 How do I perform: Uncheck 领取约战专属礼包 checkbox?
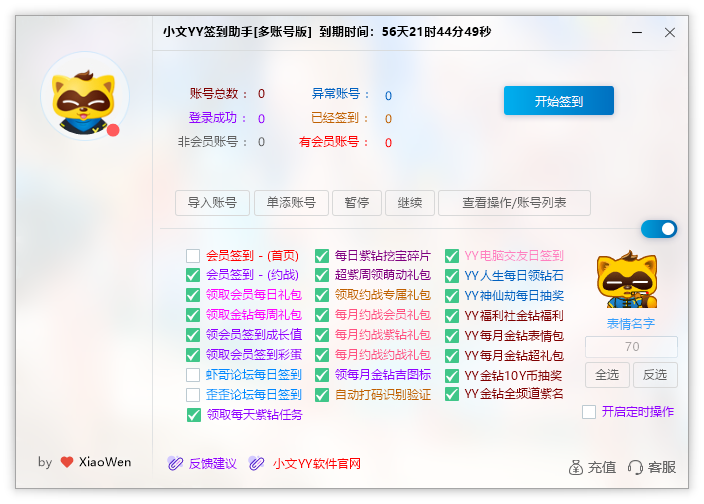[x=322, y=295]
